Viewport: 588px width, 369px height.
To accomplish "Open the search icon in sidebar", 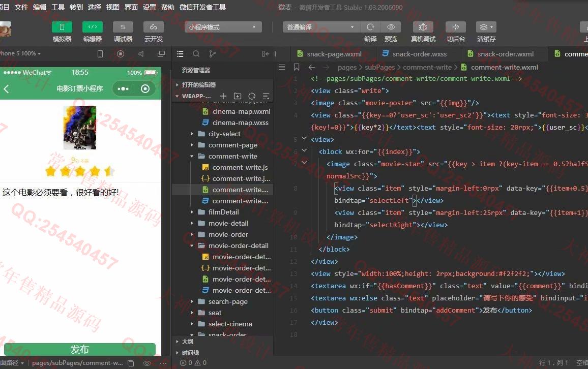I will tap(196, 54).
